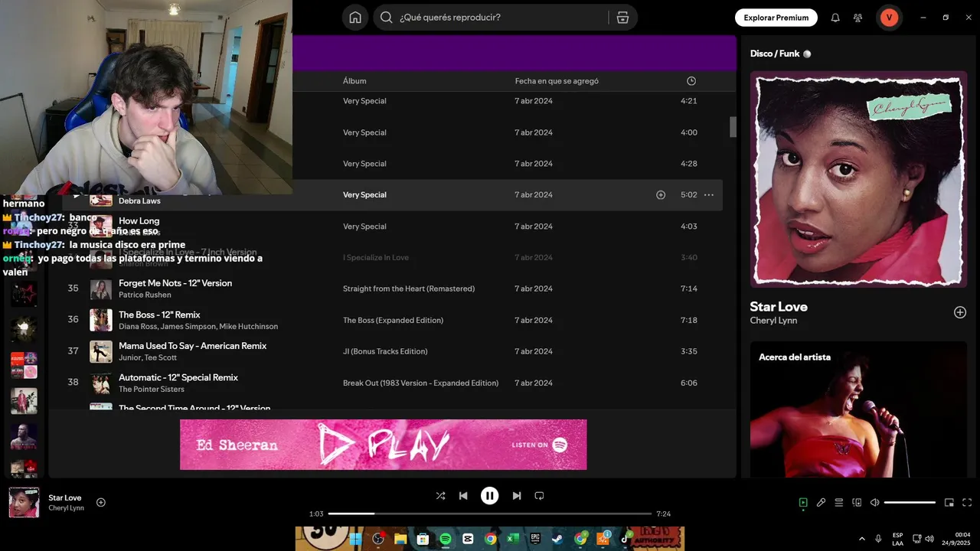Open Straight from the Heart (Remastered) album
Viewport: 980px width, 551px height.
409,289
